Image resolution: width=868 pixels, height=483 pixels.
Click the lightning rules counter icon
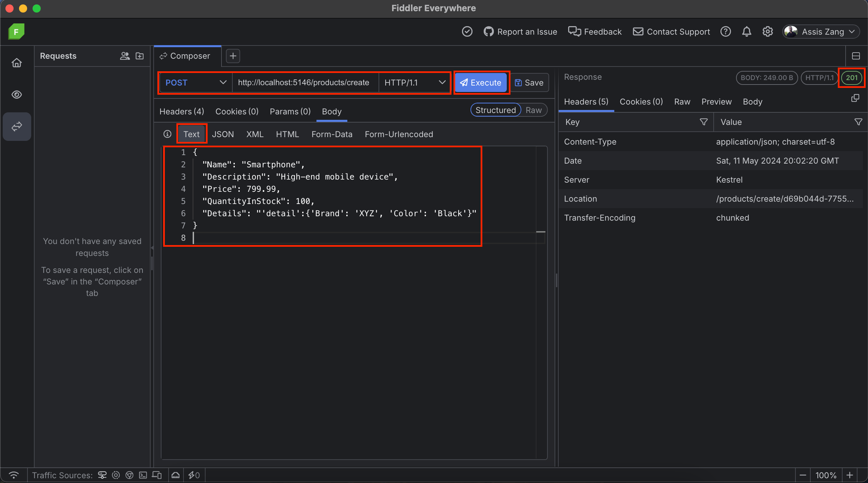tap(194, 475)
